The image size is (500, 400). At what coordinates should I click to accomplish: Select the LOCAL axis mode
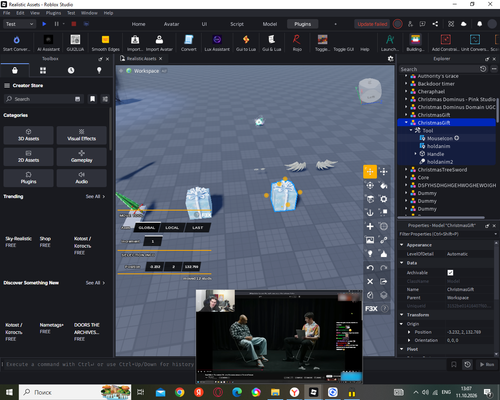point(172,228)
